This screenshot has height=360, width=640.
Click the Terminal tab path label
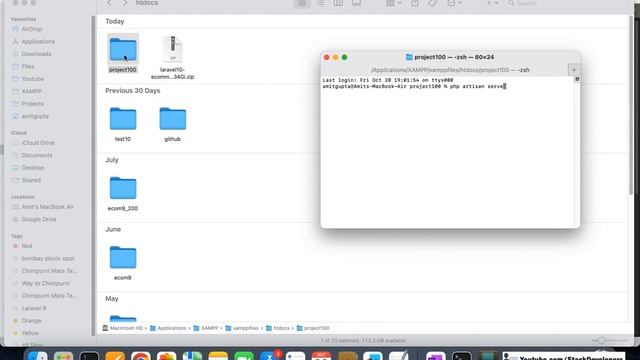(450, 70)
